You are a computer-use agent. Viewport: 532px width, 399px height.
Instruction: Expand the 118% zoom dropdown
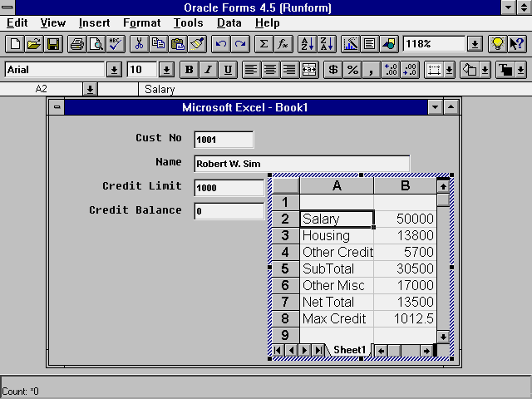coord(474,44)
